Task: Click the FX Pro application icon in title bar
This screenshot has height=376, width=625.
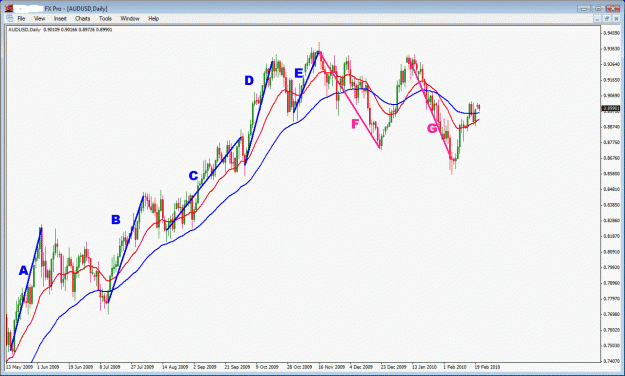Action: point(9,8)
